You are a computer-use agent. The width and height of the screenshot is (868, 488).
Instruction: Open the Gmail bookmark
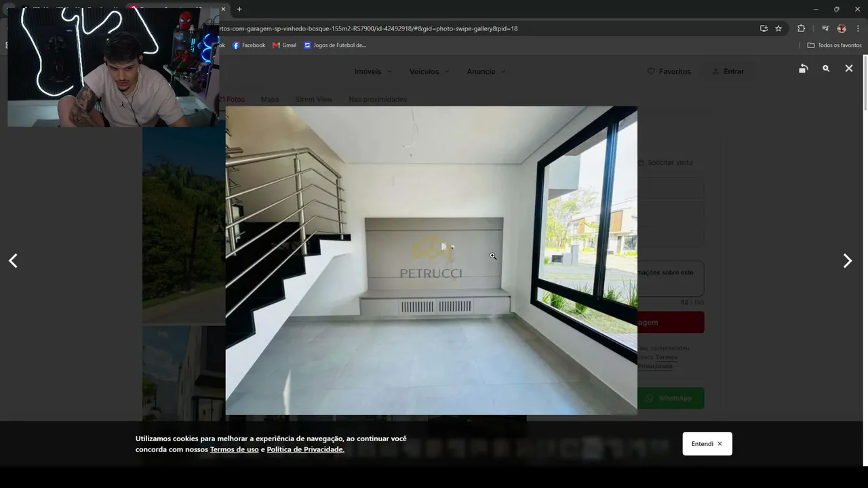tap(284, 45)
